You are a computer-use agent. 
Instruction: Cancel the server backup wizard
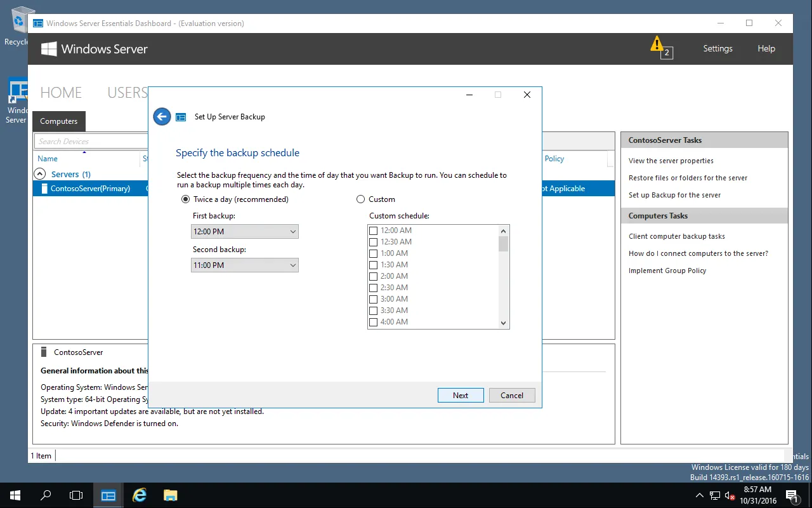512,395
